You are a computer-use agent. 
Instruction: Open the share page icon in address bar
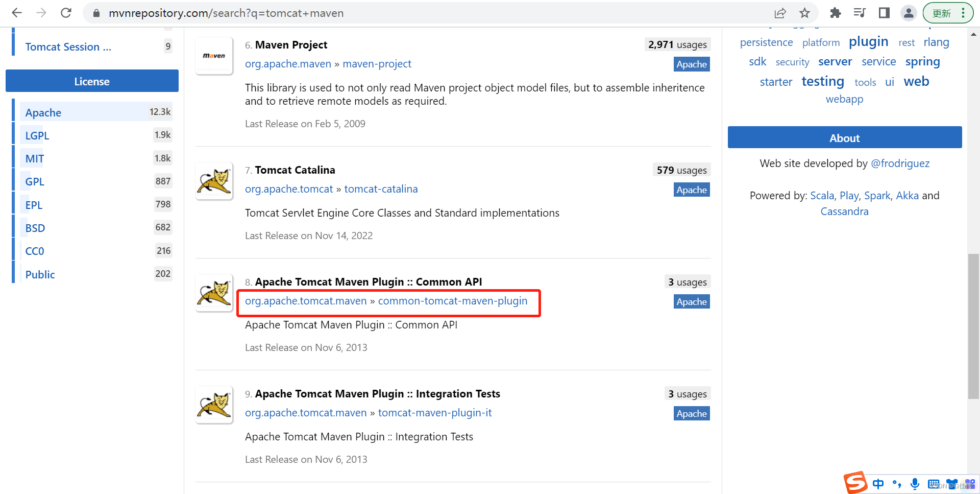pos(780,13)
